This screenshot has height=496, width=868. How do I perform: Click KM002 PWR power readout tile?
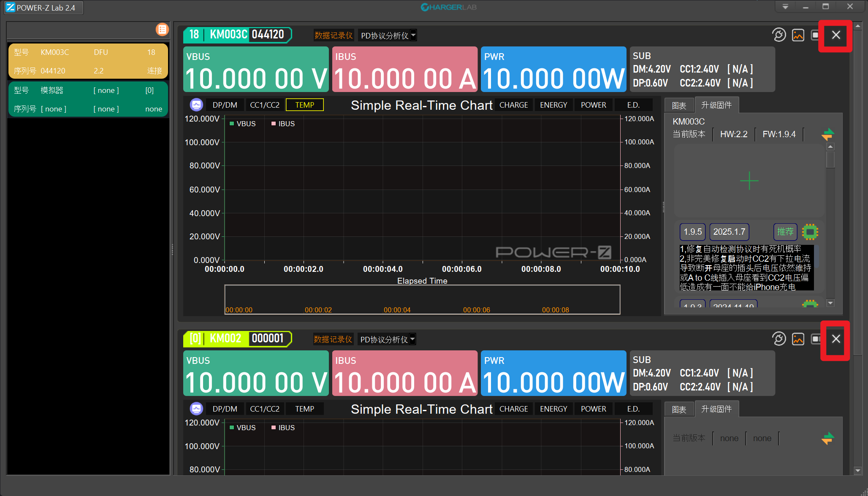(553, 373)
